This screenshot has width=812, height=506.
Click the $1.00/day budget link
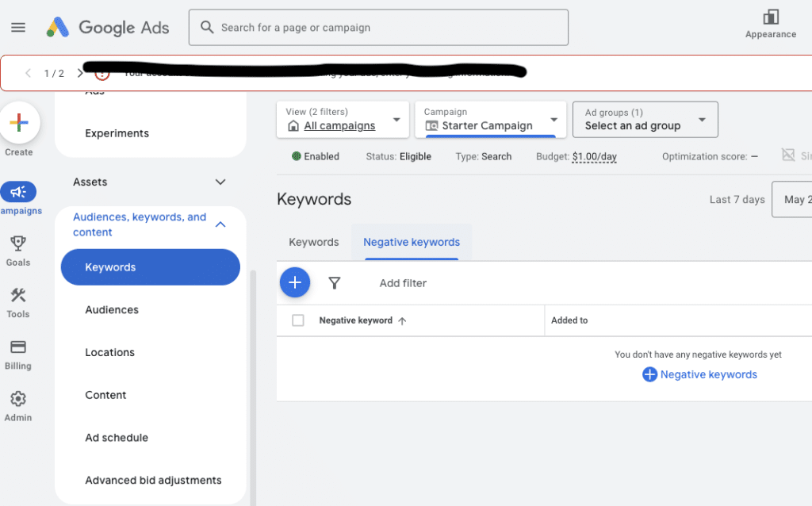click(x=595, y=156)
